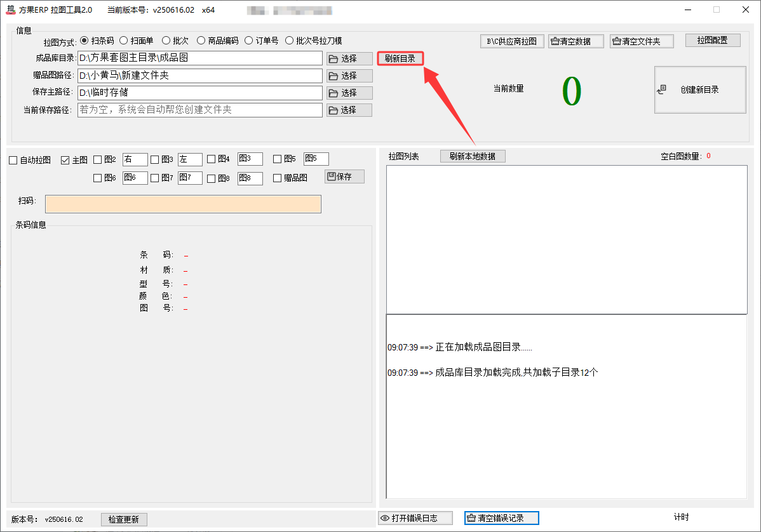
Task: Click the 刷新目录 button
Action: coord(400,58)
